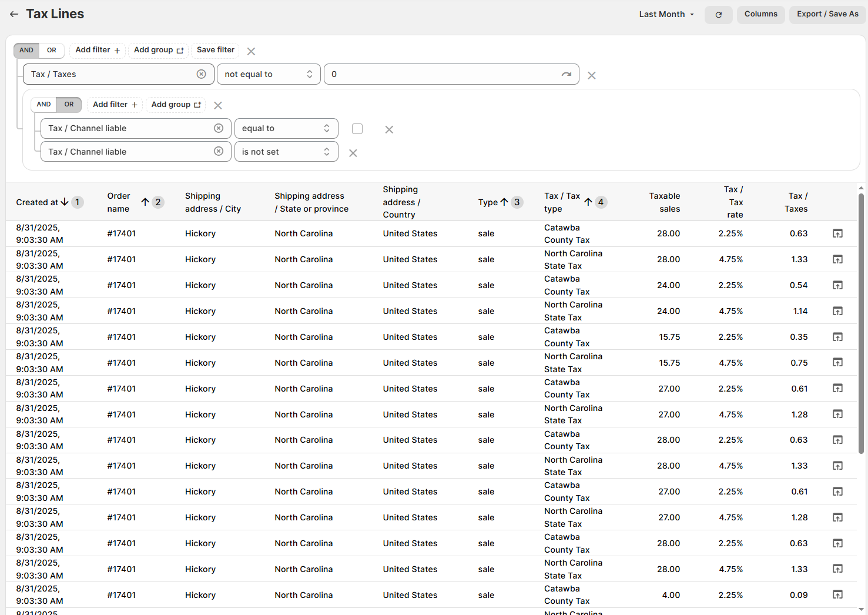
Task: Check the Channel liable value checkbox
Action: tap(357, 129)
